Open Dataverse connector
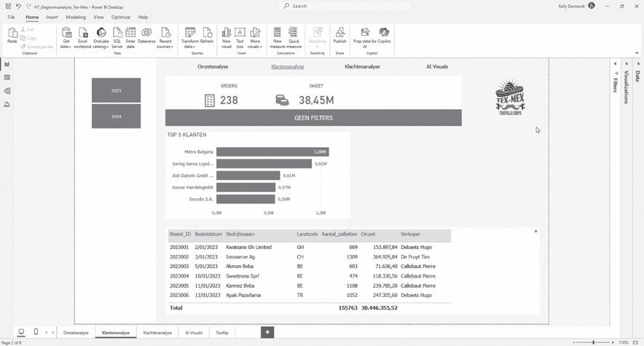644x346 pixels. click(x=146, y=36)
